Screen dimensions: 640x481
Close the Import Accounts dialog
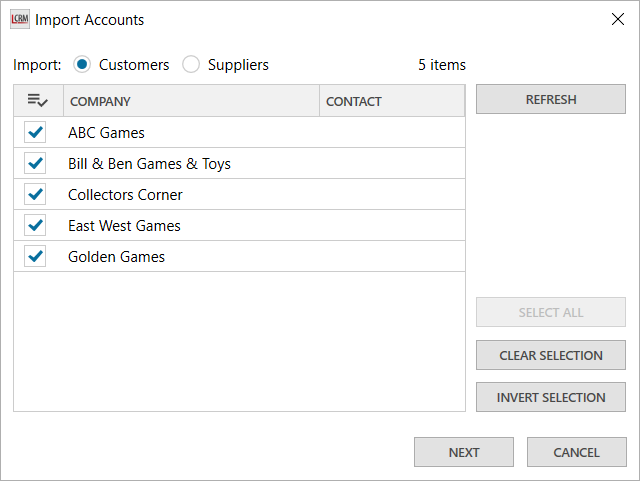coord(617,19)
